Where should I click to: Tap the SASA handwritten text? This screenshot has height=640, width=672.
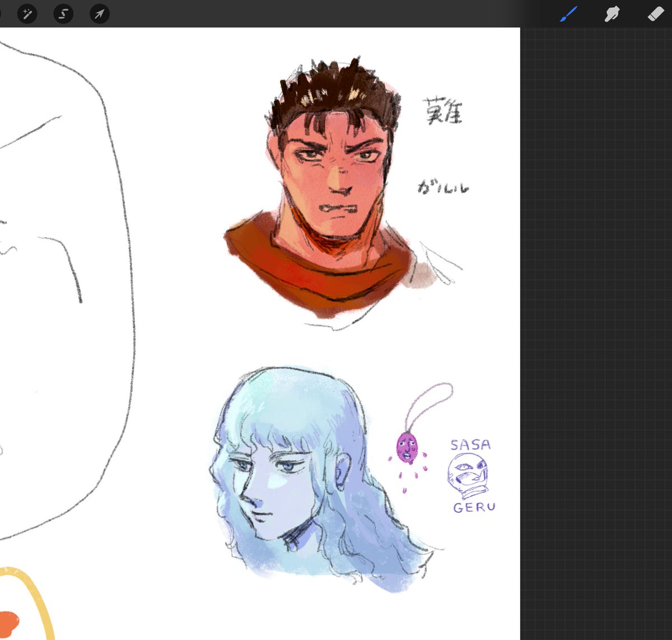pos(470,445)
